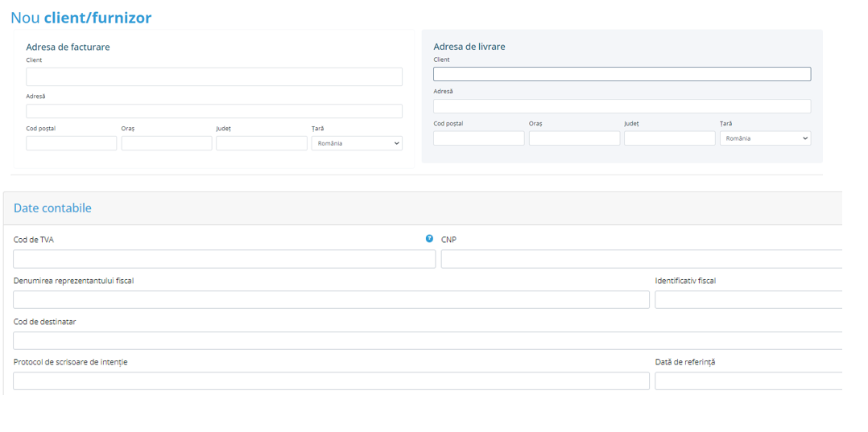Open the delivery address Țară dropdown

tap(764, 138)
